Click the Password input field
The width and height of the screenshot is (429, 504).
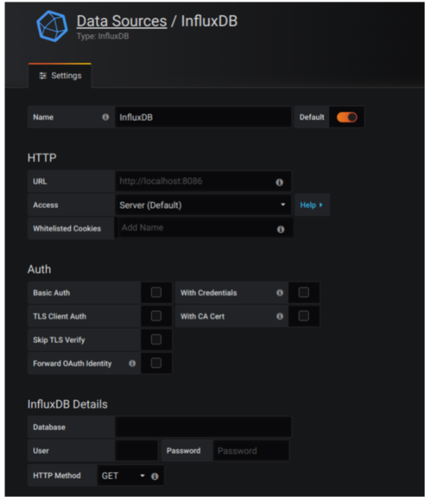pyautogui.click(x=251, y=451)
